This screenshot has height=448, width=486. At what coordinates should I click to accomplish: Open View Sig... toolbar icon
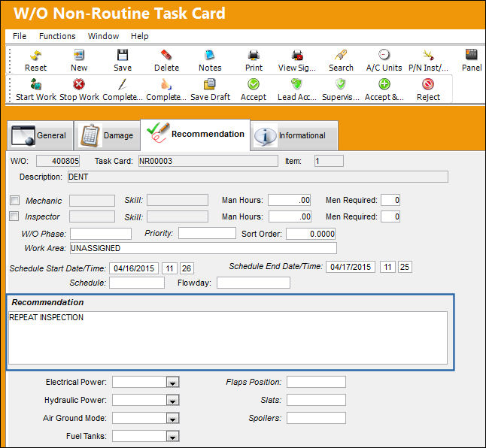pos(297,55)
